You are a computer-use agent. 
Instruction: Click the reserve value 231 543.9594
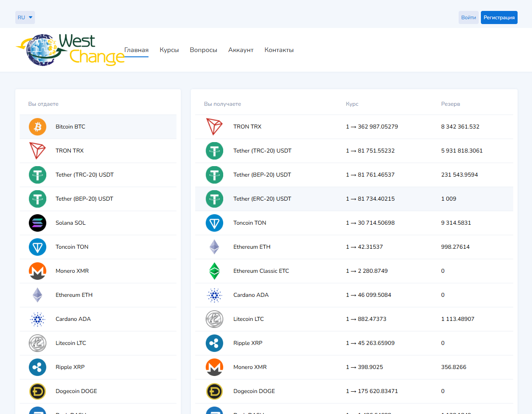(459, 175)
